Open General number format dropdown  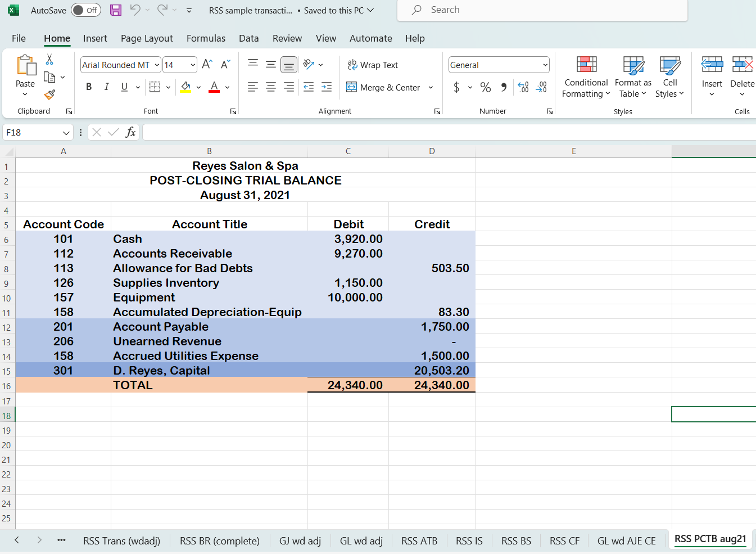[x=545, y=65]
